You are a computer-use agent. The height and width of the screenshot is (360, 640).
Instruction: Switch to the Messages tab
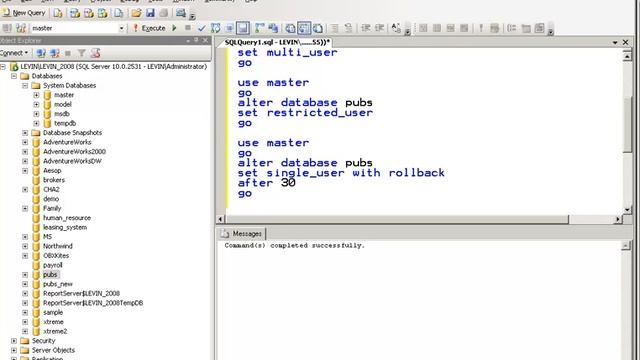241,234
